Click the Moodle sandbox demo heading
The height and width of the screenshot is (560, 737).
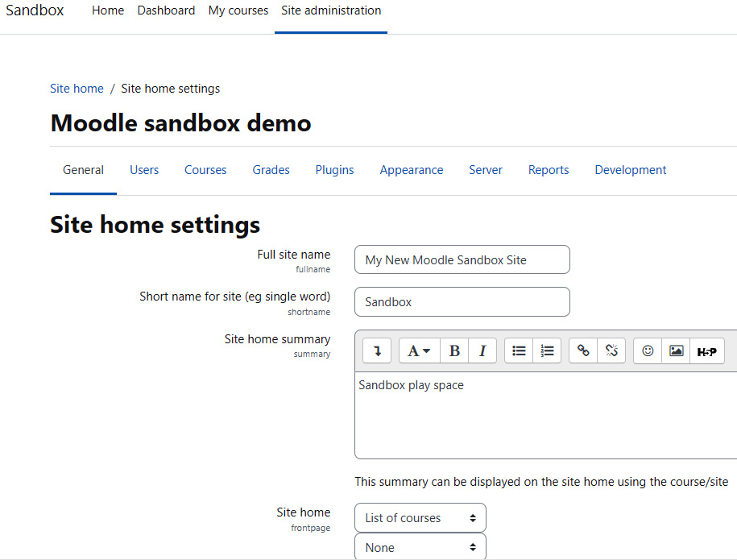pyautogui.click(x=180, y=123)
